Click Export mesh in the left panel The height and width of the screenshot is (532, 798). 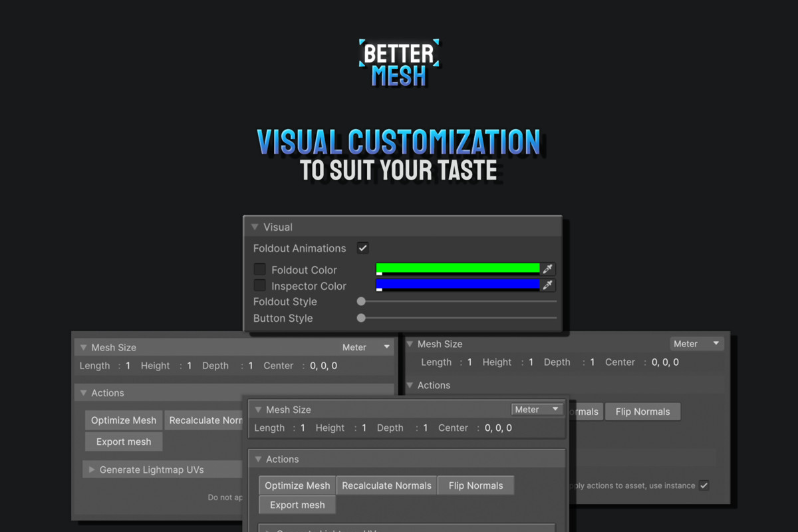124,442
